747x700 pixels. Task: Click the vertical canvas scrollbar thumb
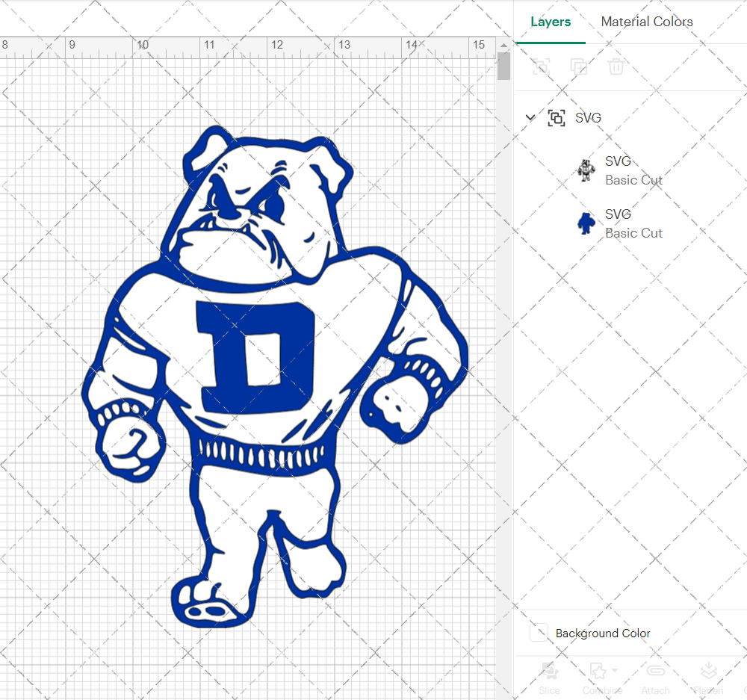tap(503, 66)
